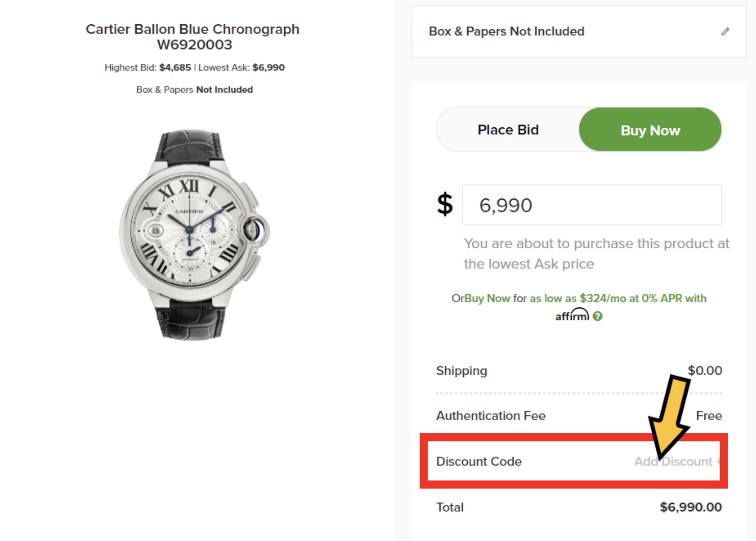Click the Authentication Fee label
This screenshot has width=756, height=541.
491,415
